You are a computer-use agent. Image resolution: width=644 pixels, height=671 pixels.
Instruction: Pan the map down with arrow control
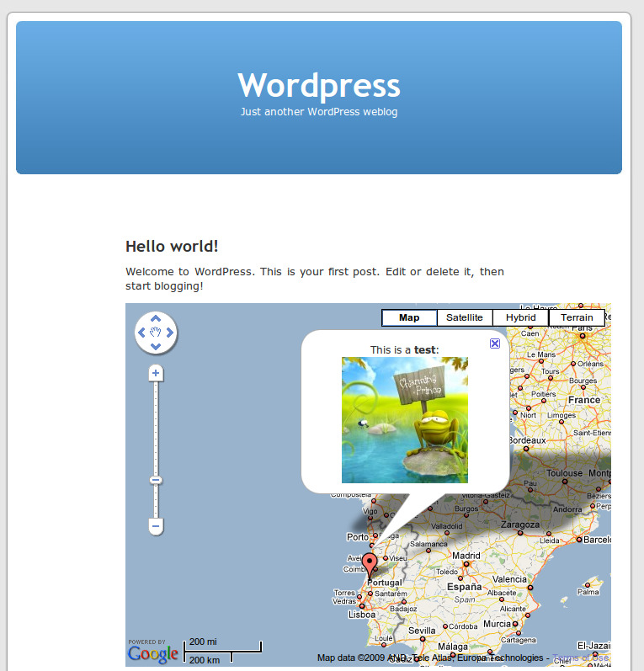coord(156,347)
